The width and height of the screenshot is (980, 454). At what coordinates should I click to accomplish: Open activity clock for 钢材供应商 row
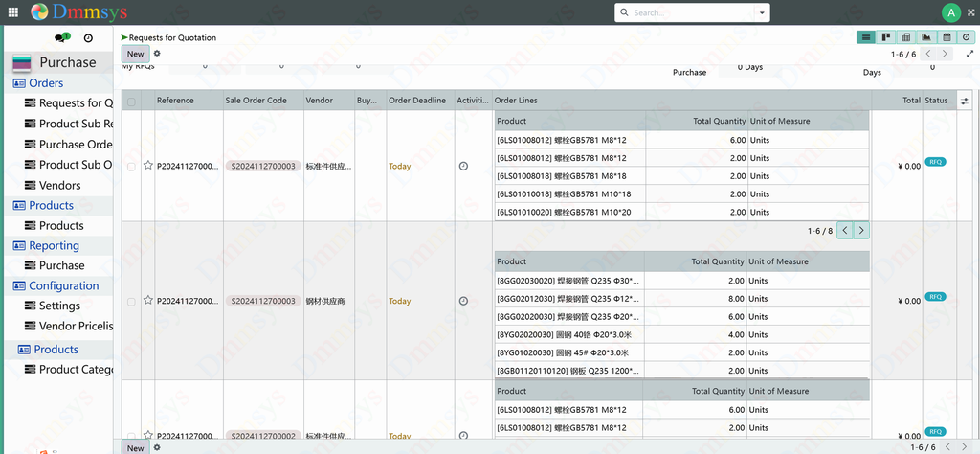tap(463, 301)
